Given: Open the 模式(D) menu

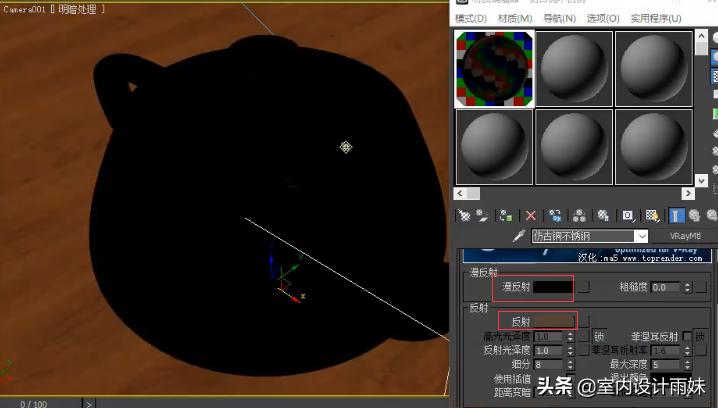Looking at the screenshot, I should coord(471,18).
